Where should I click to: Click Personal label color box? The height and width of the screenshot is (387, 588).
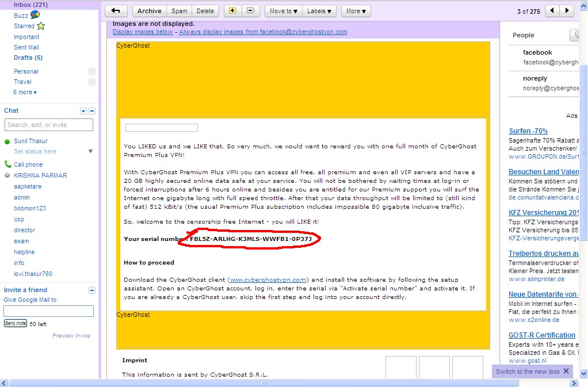tap(91, 71)
